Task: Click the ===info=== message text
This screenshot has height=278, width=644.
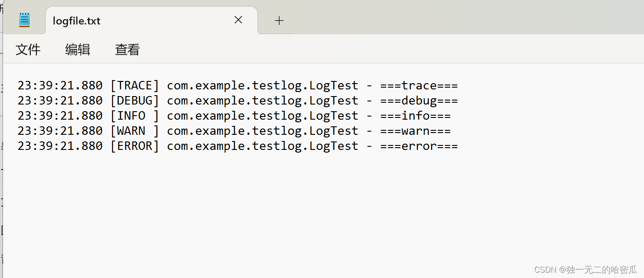Action: (x=415, y=116)
